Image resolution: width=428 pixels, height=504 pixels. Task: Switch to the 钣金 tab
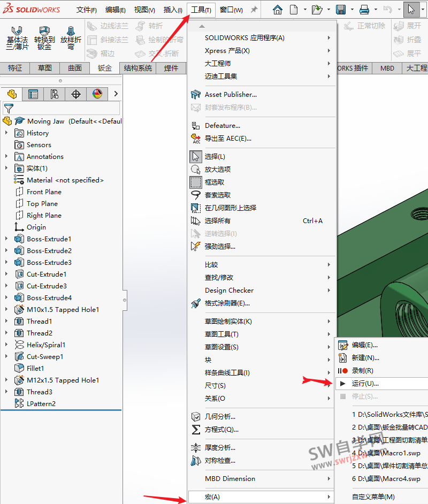pos(104,68)
